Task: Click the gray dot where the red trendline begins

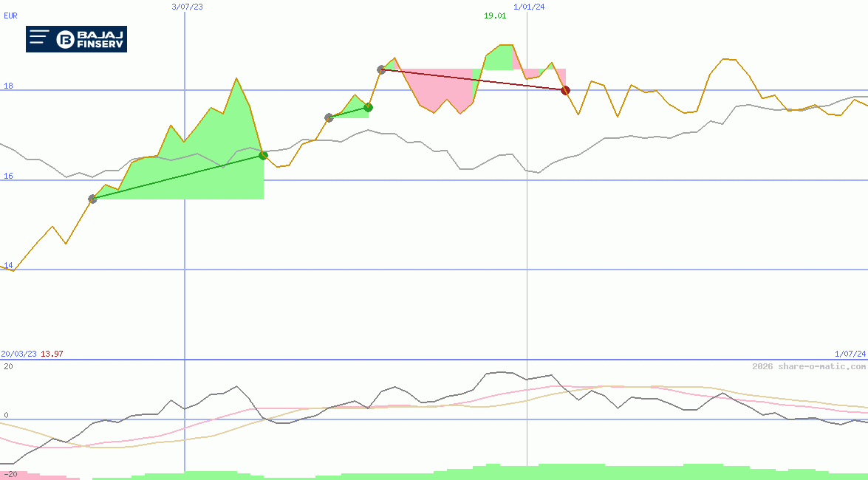Action: [x=381, y=70]
